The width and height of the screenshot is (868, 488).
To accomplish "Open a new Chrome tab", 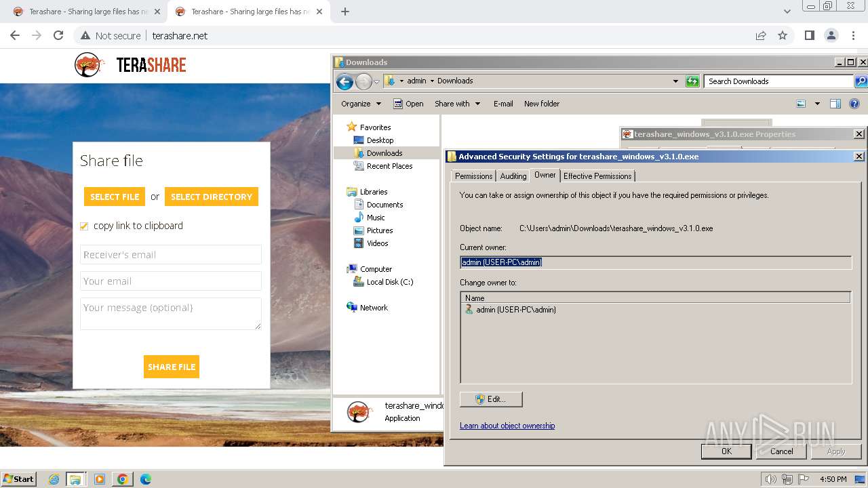I will 345,12.
